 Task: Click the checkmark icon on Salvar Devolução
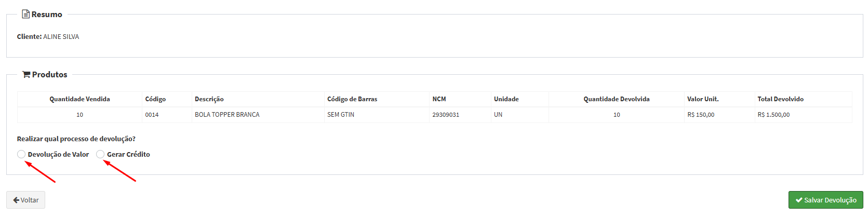(799, 200)
